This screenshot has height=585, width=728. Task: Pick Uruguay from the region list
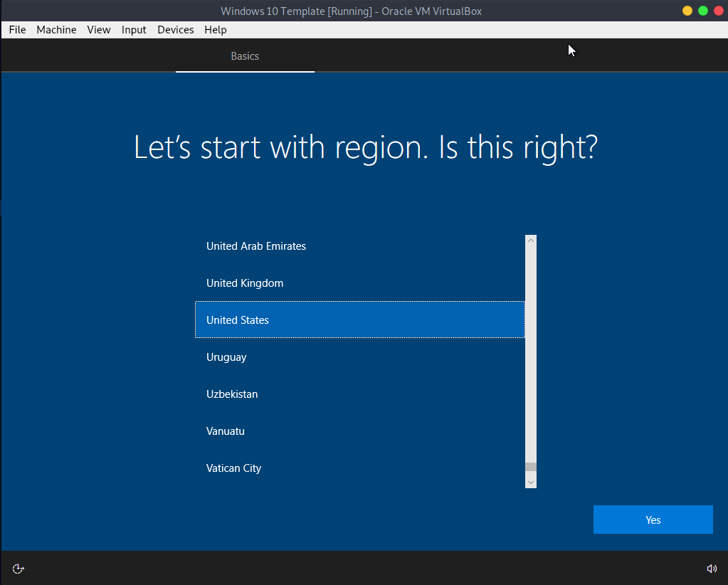[x=360, y=357]
